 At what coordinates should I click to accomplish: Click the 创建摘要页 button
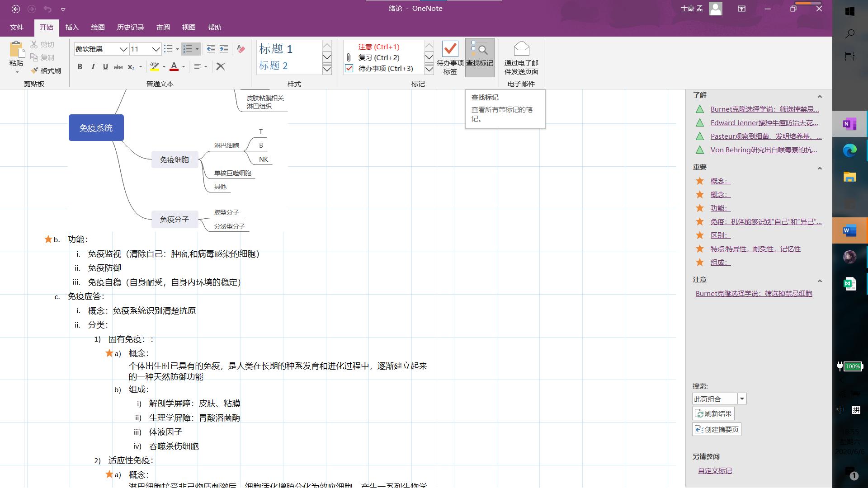(717, 429)
